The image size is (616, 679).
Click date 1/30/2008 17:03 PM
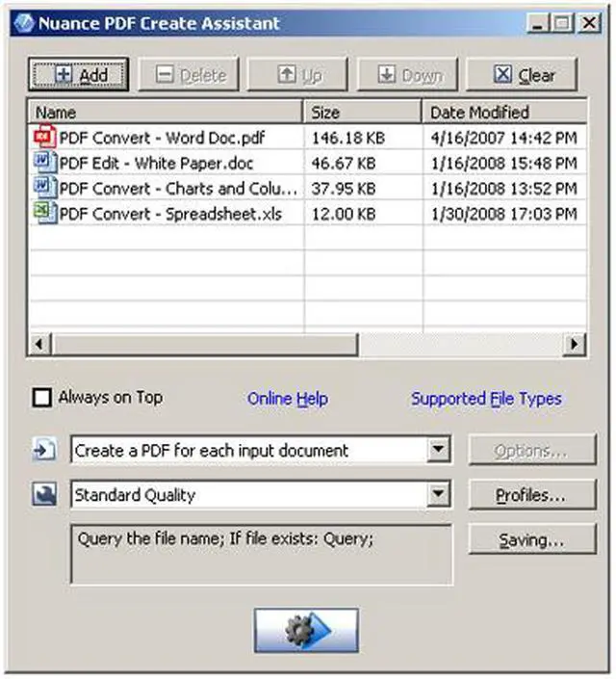tap(504, 214)
